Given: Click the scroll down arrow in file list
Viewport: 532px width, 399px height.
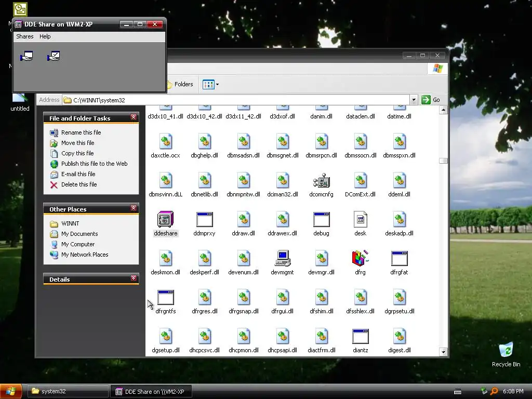Looking at the screenshot, I should (443, 352).
